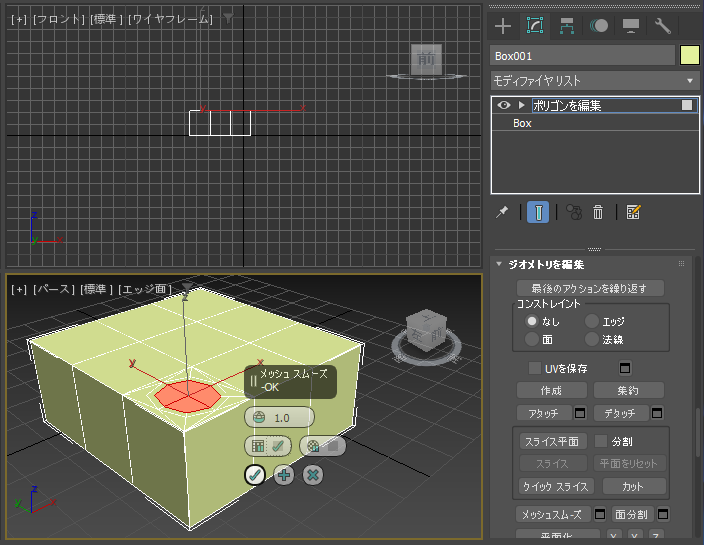Click the smoothness 1.0 caddy field
Image resolution: width=704 pixels, height=545 pixels.
point(279,418)
